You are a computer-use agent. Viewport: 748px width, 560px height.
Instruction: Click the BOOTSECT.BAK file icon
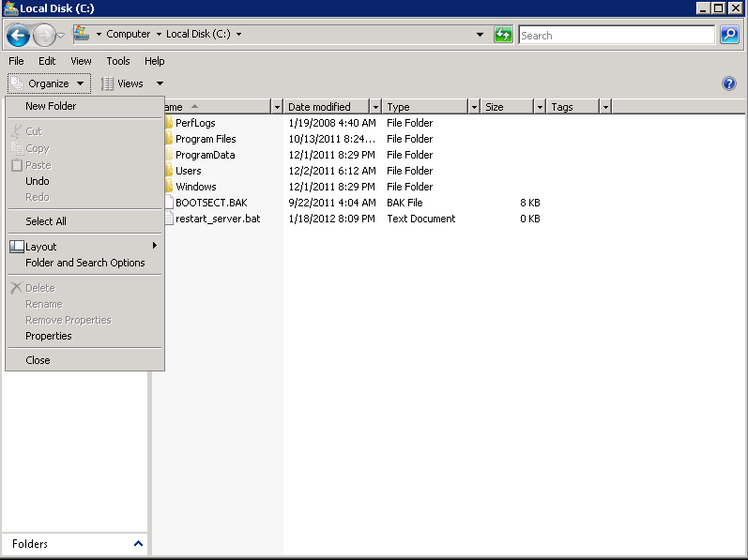(x=168, y=203)
